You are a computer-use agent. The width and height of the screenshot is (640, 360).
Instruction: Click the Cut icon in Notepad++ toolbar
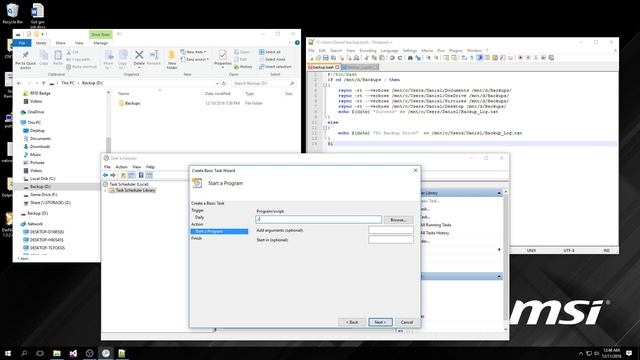367,58
